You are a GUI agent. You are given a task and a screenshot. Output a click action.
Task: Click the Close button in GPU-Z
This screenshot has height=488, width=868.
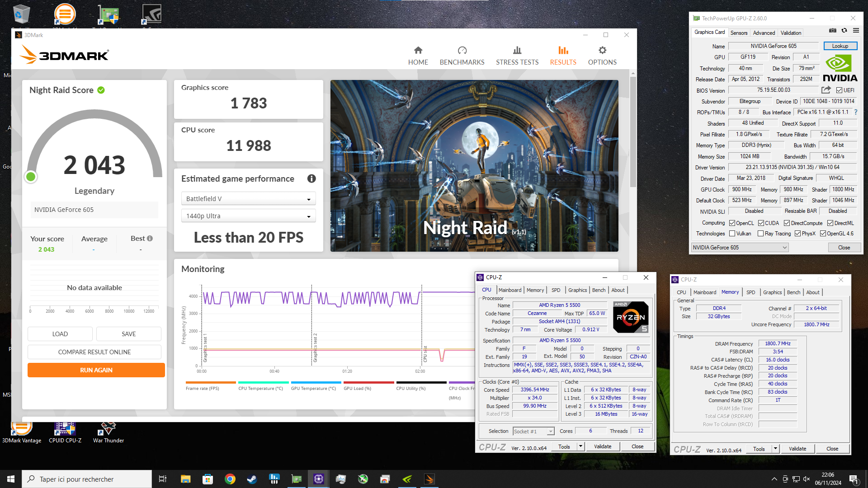pos(844,248)
